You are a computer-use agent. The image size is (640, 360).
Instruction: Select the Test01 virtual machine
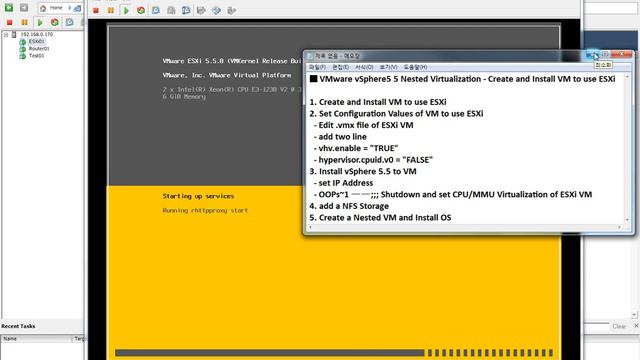coord(36,56)
